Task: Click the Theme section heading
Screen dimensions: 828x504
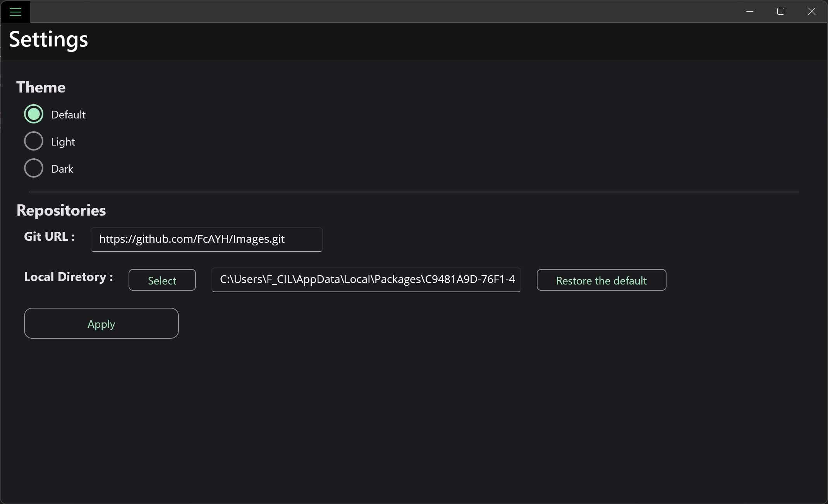Action: (x=41, y=87)
